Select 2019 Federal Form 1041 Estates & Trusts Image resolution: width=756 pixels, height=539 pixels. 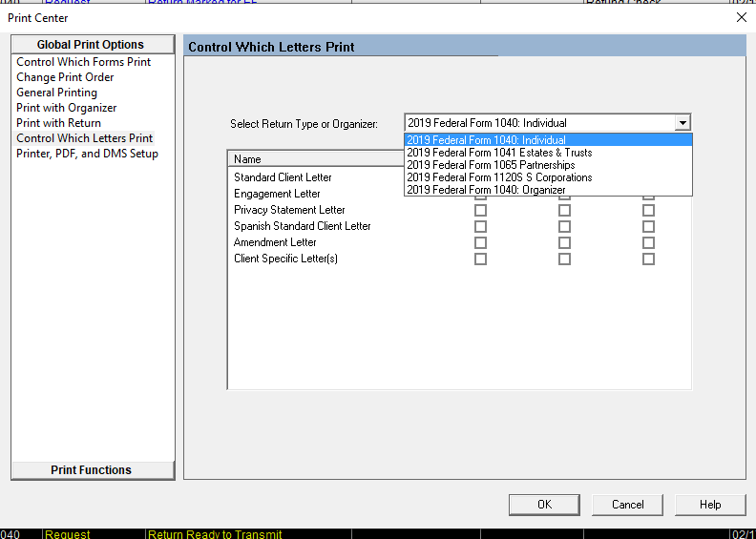click(499, 153)
